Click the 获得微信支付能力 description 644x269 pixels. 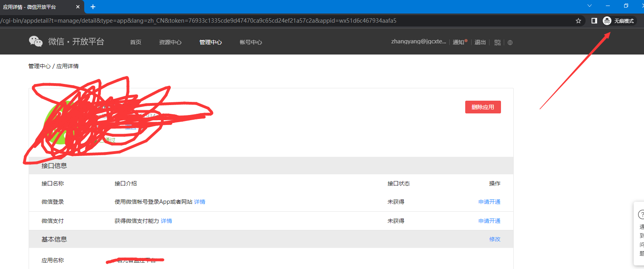137,221
